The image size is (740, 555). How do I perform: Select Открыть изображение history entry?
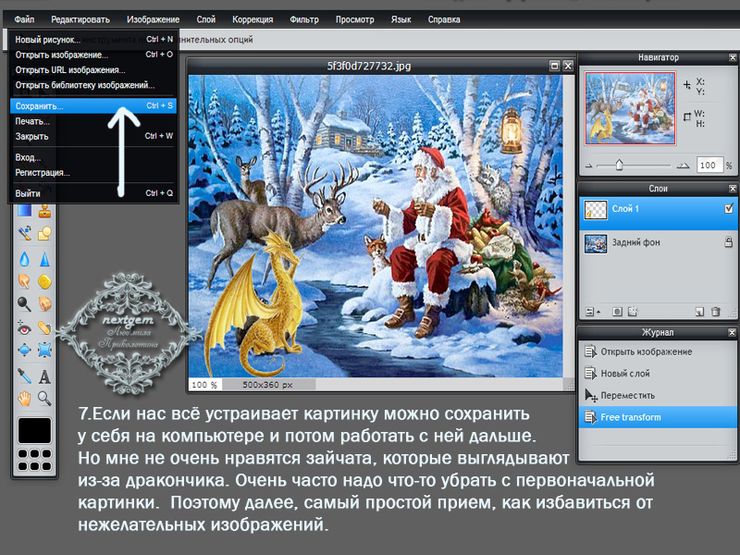[657, 352]
